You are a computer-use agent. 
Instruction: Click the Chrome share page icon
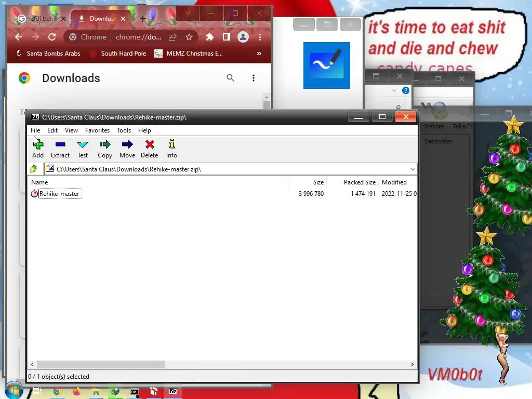[172, 37]
